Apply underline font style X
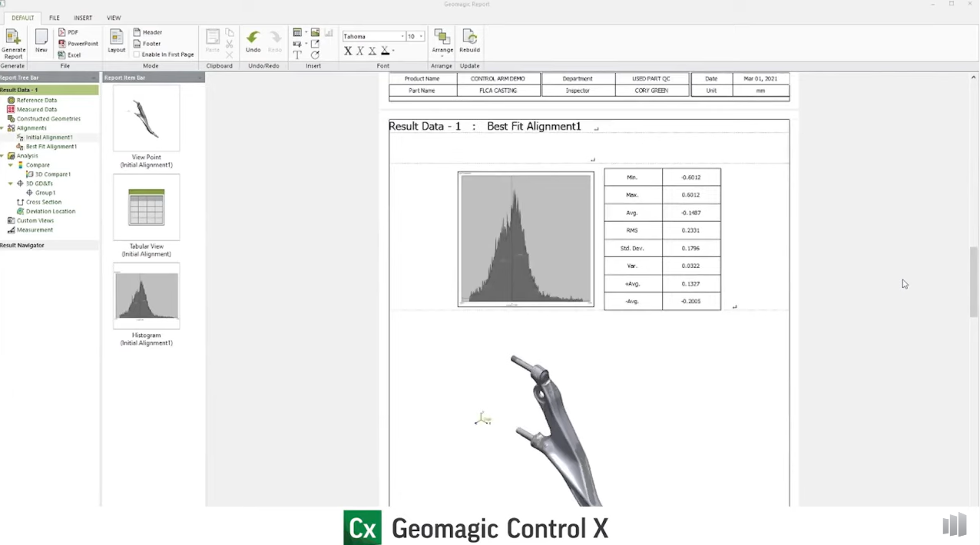980x545 pixels. (372, 51)
